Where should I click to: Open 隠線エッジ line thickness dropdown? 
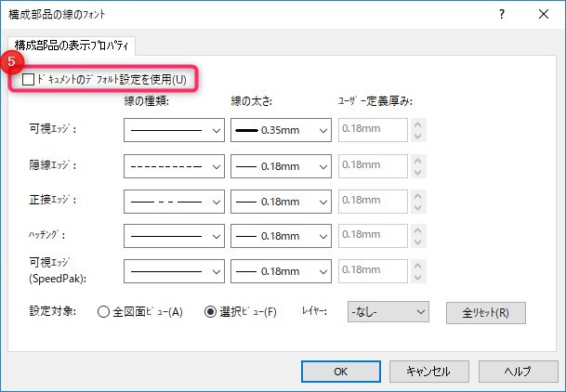point(281,165)
